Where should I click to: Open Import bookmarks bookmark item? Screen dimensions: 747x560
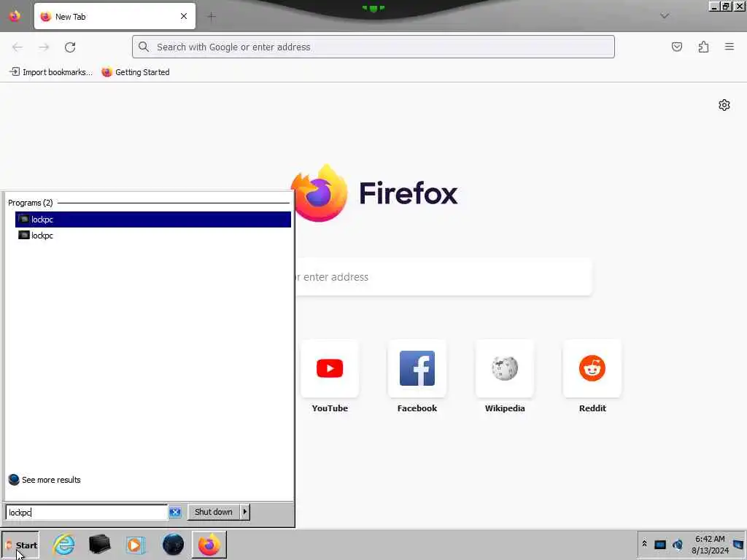click(51, 72)
